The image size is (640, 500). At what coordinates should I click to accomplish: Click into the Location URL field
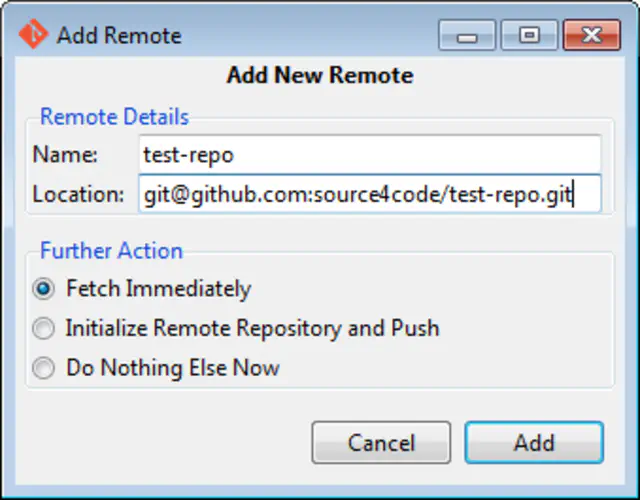tap(370, 194)
